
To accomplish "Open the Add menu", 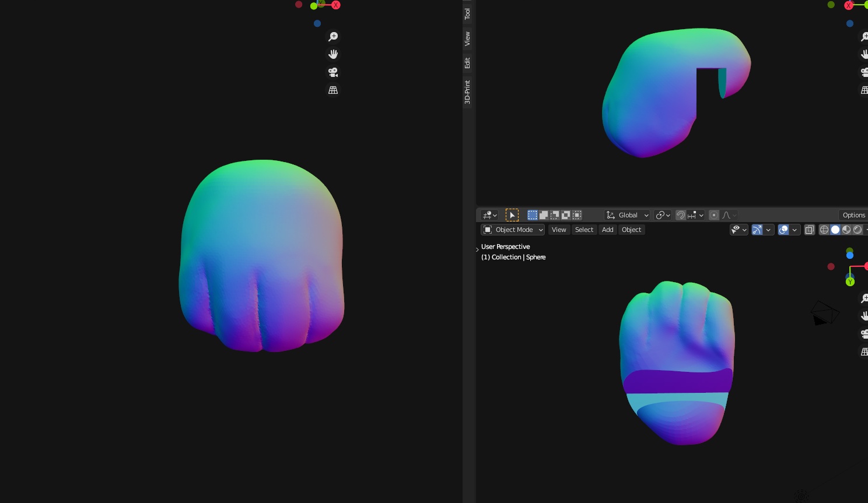I will [x=607, y=230].
